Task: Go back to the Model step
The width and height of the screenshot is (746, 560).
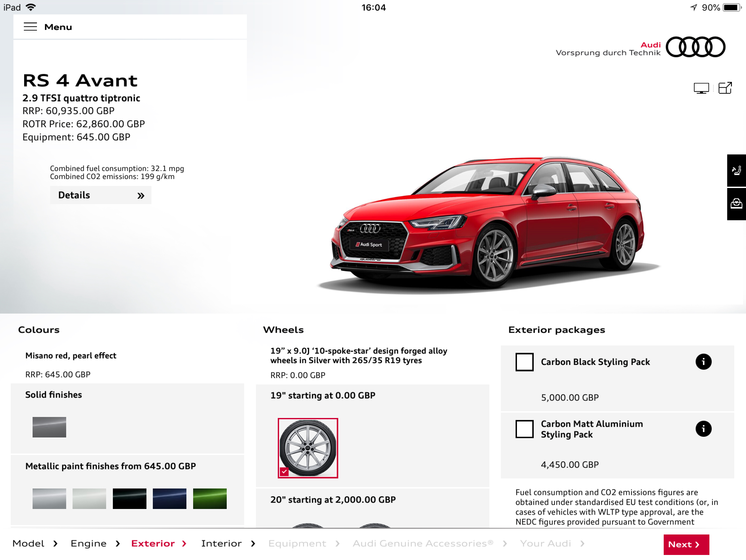Action: click(28, 544)
